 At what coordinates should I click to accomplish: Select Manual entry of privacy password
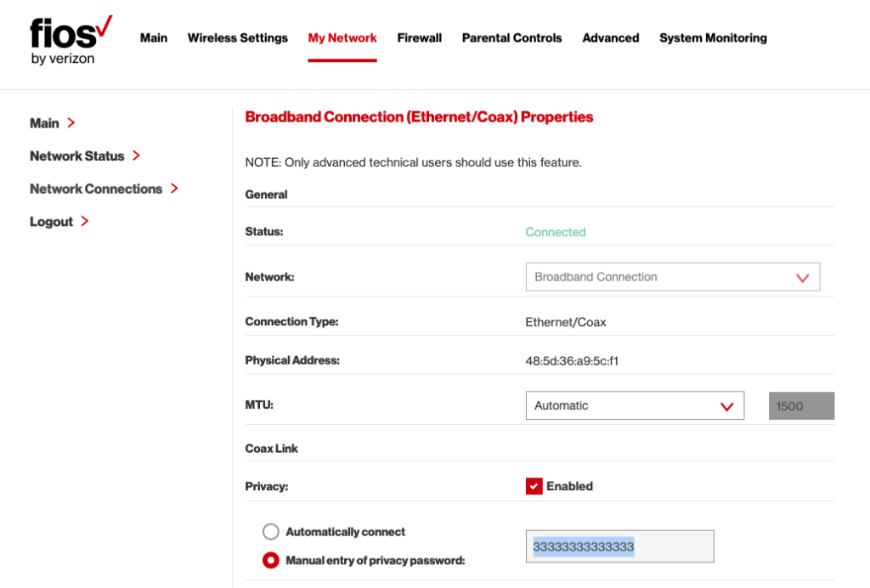[270, 560]
